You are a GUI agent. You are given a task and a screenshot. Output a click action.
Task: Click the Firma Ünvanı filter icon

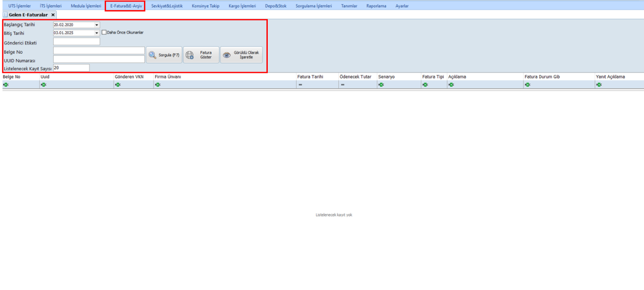coord(157,85)
